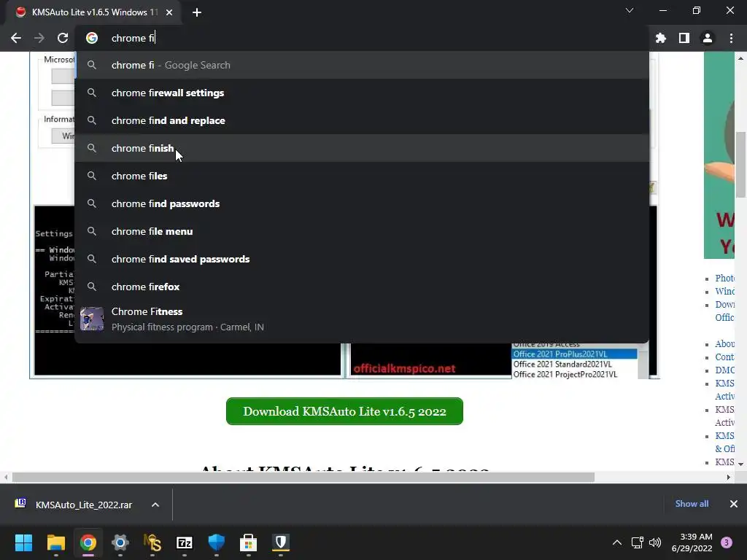747x560 pixels.
Task: Open notification badge showing 3
Action: point(727,542)
